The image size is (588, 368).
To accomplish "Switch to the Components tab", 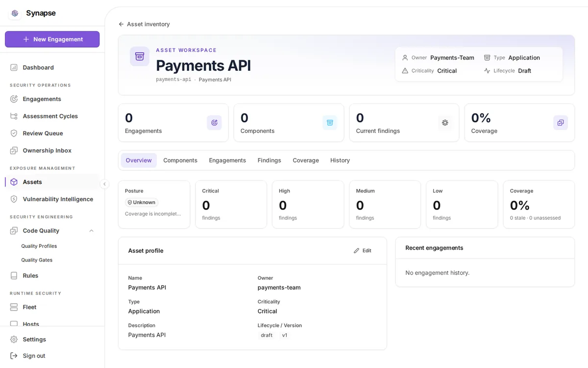I will click(x=180, y=160).
